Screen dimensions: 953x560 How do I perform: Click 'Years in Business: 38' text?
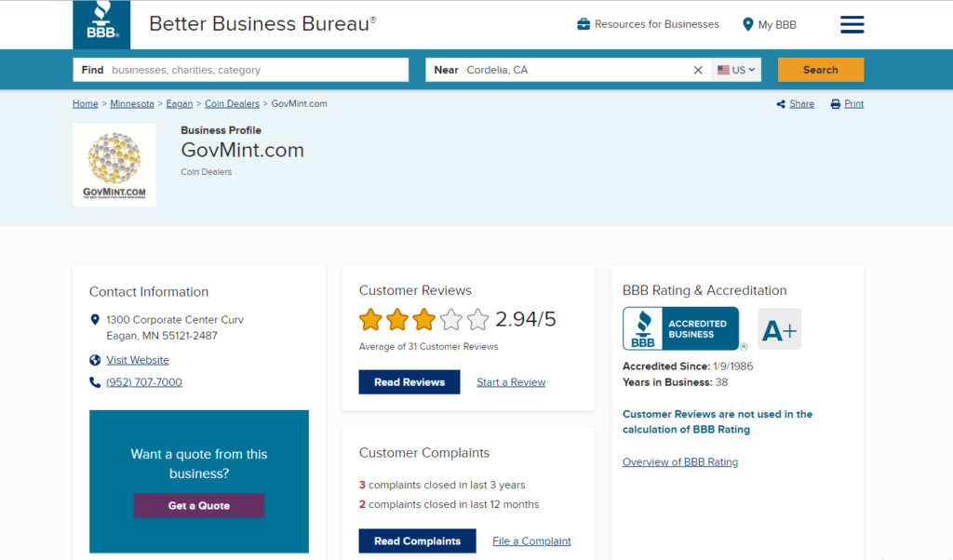tap(675, 382)
